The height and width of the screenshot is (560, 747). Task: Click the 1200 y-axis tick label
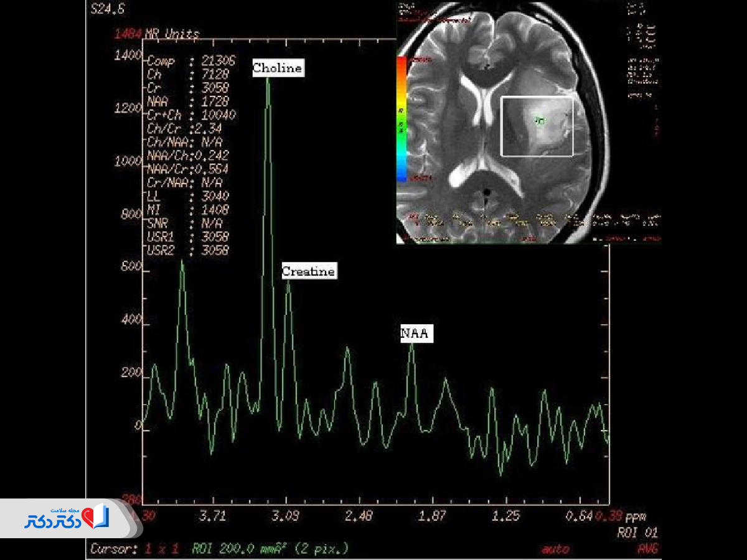[129, 109]
